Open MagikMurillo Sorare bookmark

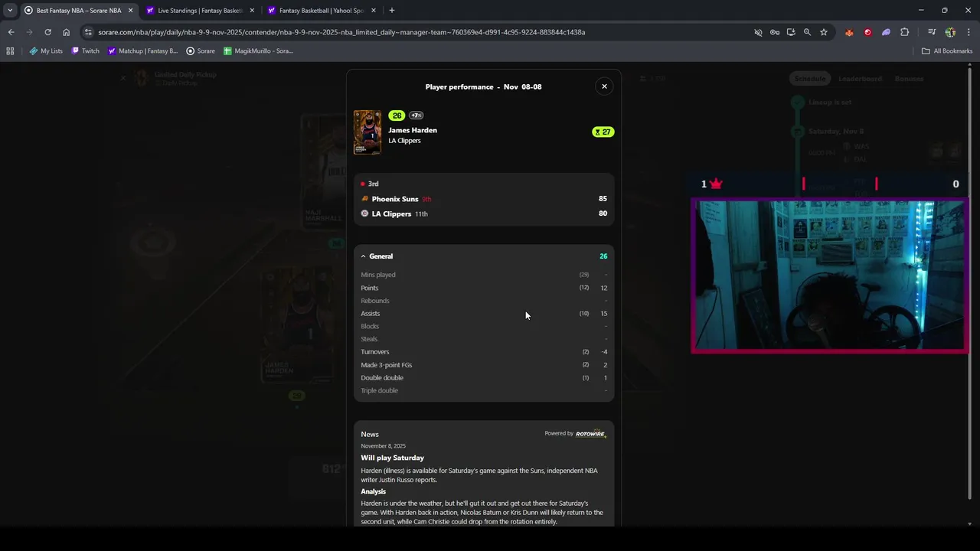[x=258, y=51]
